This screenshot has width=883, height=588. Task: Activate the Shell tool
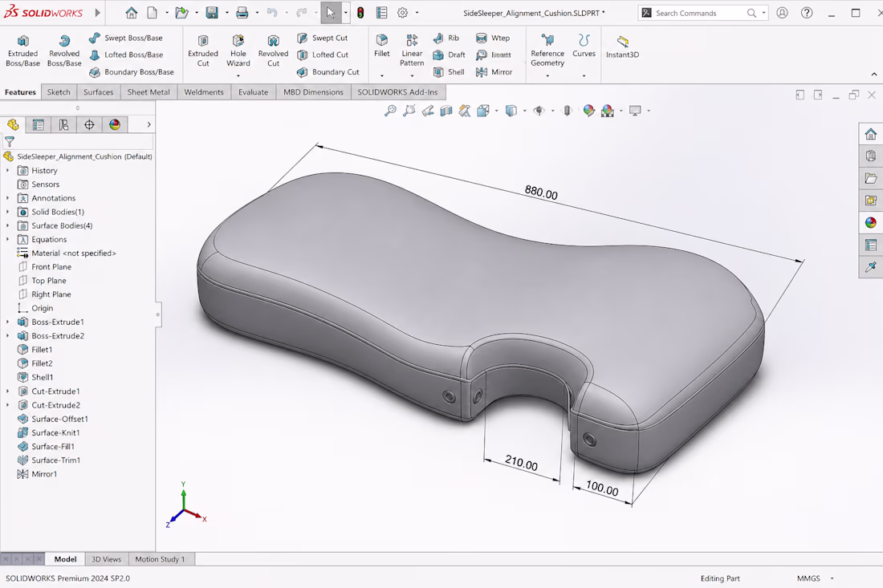(449, 72)
